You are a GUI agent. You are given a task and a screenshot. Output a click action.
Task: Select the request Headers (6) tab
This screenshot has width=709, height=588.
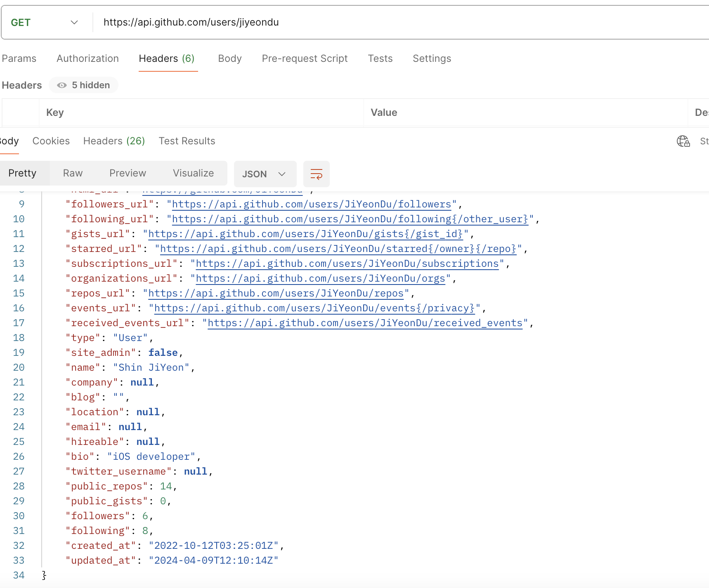pyautogui.click(x=167, y=59)
